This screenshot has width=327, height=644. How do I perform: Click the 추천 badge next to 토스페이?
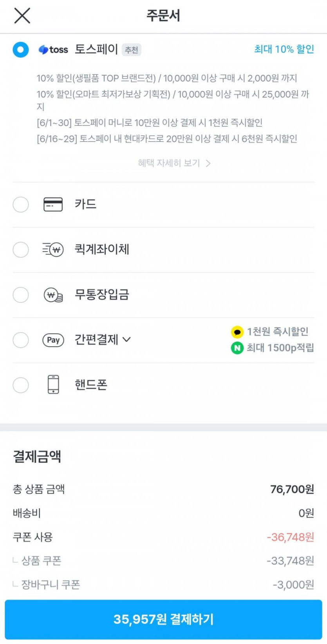(131, 50)
